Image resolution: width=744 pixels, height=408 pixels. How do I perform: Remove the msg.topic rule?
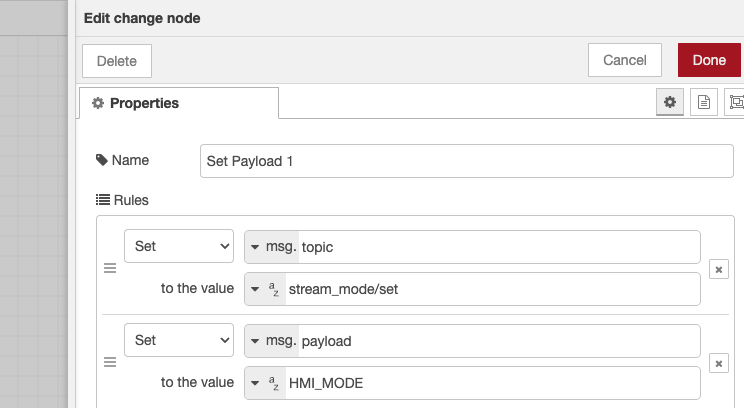click(718, 269)
